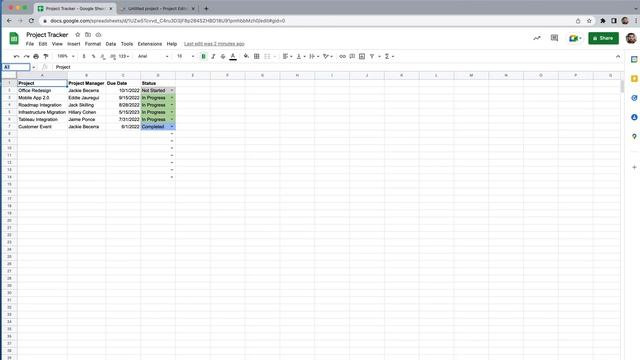
Task: Open last edit version history link
Action: click(214, 44)
